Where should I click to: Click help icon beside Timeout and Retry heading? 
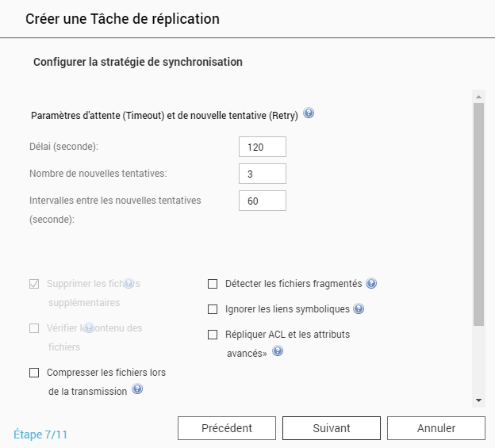[x=309, y=113]
